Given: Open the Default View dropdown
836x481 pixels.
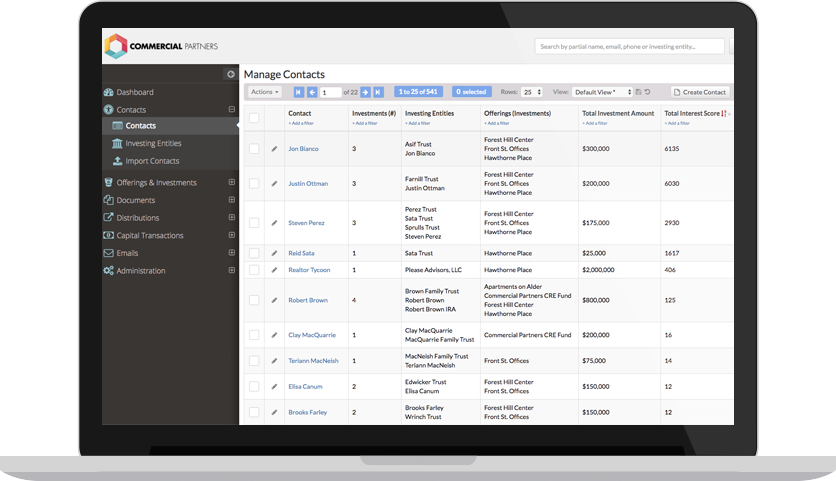Looking at the screenshot, I should 602,92.
